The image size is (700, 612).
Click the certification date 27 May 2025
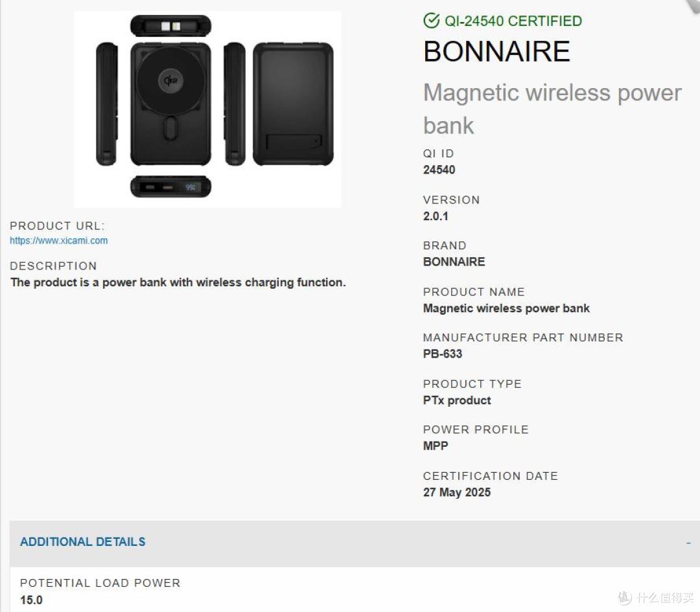point(457,492)
